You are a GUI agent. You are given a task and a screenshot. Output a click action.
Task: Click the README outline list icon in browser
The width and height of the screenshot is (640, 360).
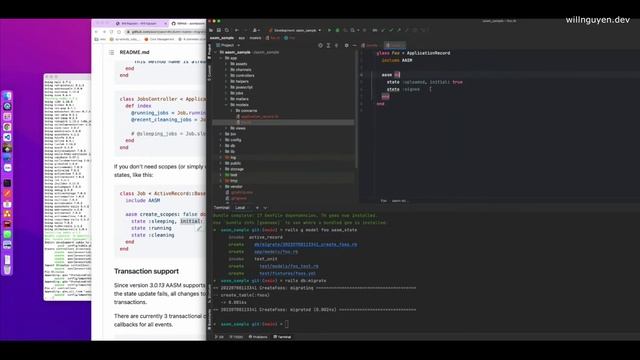click(x=111, y=52)
